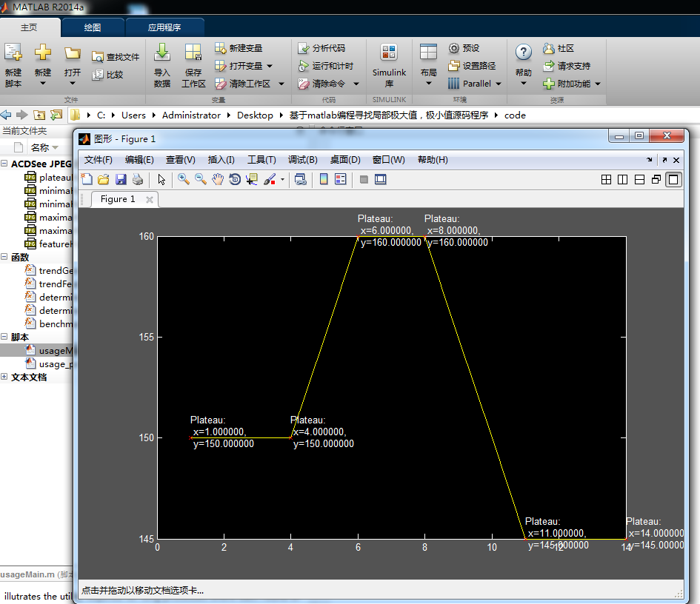Print the figure with printer icon

(x=138, y=179)
